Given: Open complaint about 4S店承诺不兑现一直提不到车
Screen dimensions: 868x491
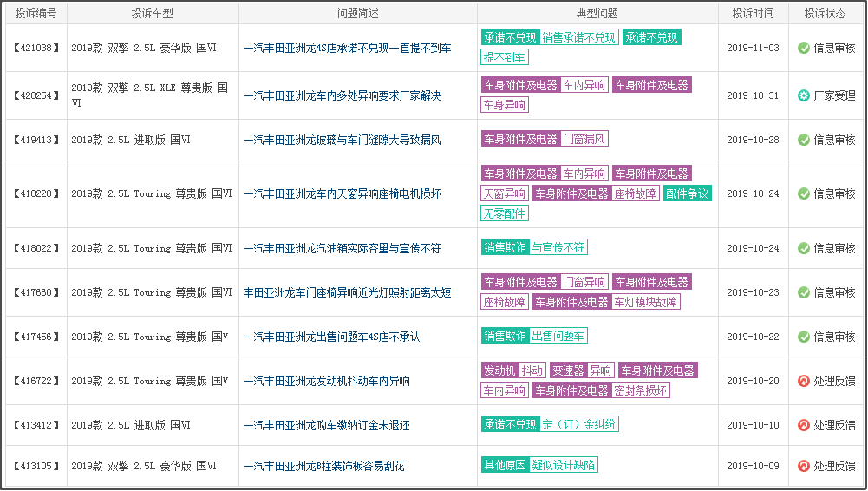Looking at the screenshot, I should [347, 49].
